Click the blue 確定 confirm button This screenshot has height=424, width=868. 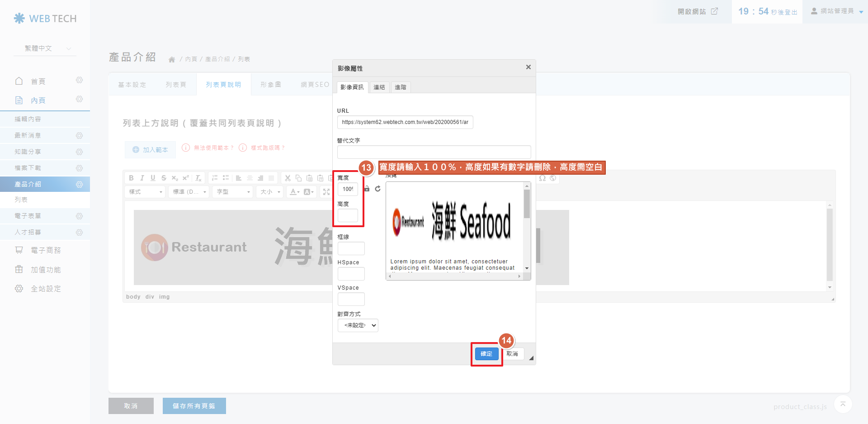point(486,354)
